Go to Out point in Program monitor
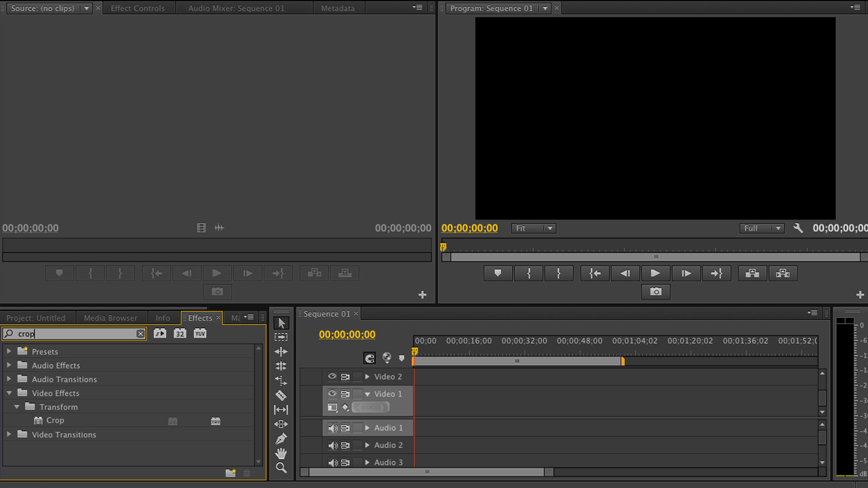 [716, 273]
